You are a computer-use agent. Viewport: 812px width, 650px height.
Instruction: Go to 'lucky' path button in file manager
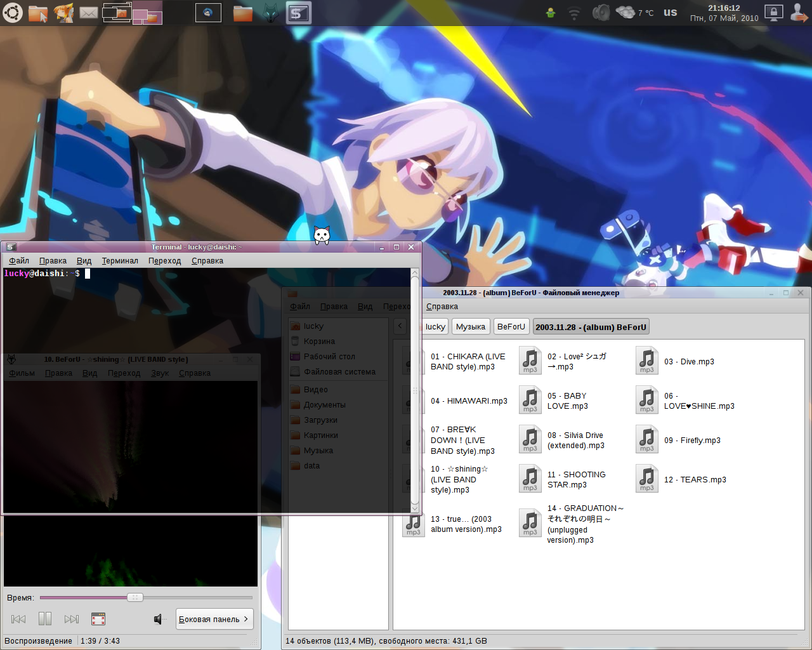point(435,327)
